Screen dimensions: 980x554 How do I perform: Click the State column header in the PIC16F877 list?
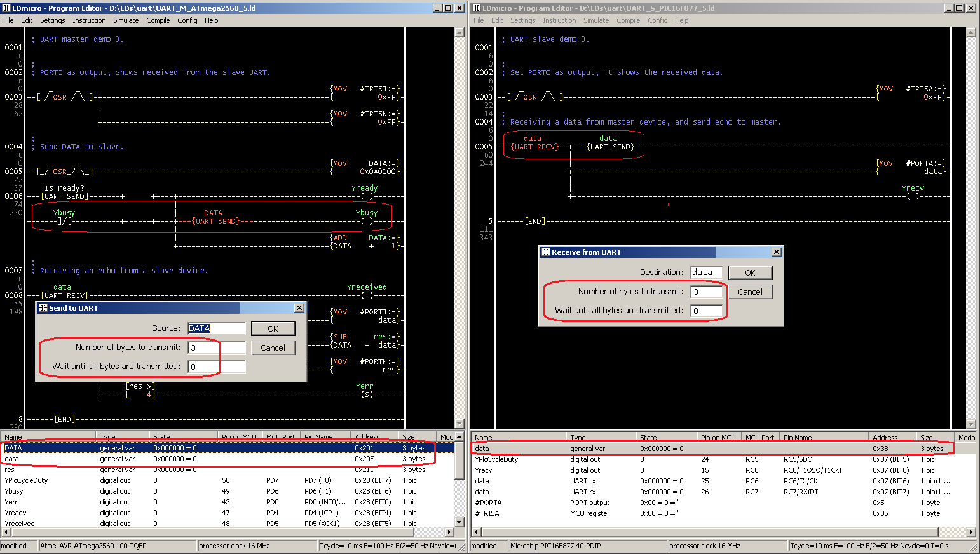point(667,437)
